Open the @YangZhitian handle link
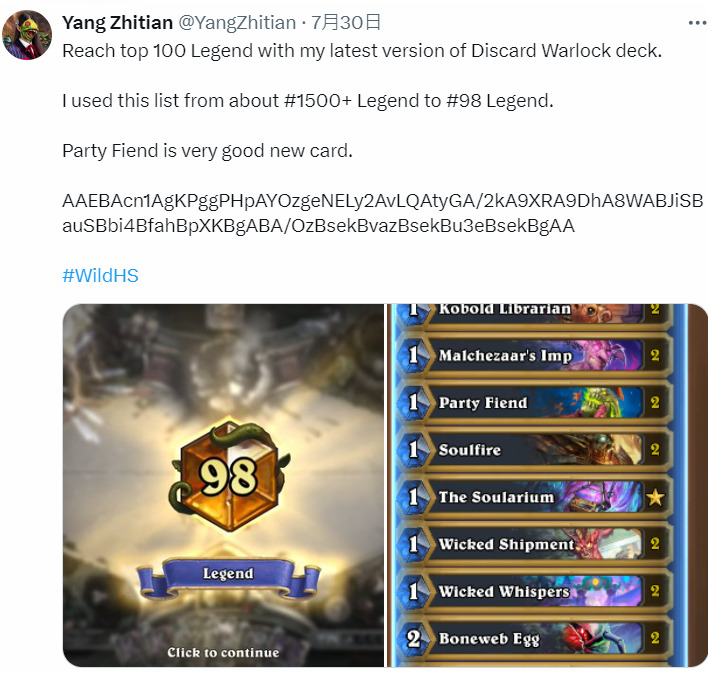Image resolution: width=708 pixels, height=673 pixels. coord(237,22)
